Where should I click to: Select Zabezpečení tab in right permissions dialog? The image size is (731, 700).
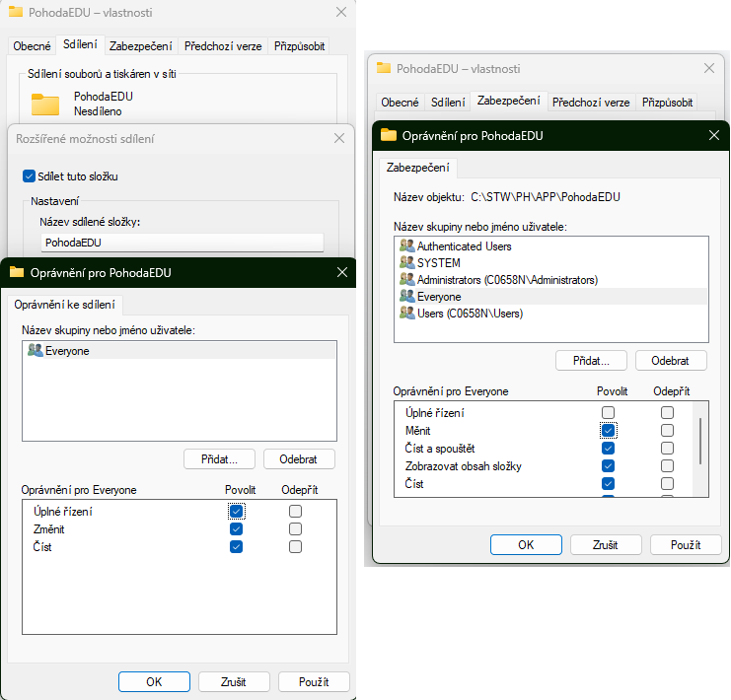coord(417,168)
